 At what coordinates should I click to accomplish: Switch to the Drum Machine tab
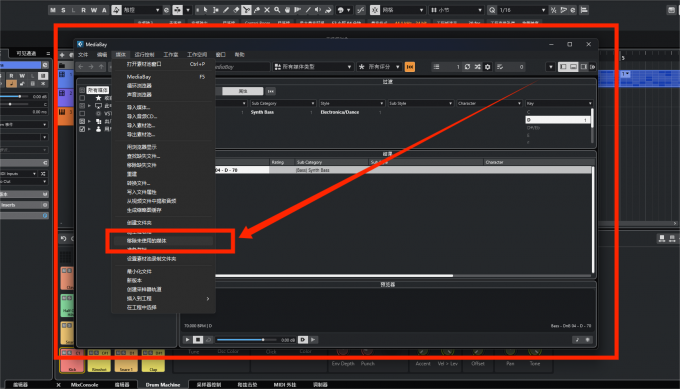tap(163, 385)
